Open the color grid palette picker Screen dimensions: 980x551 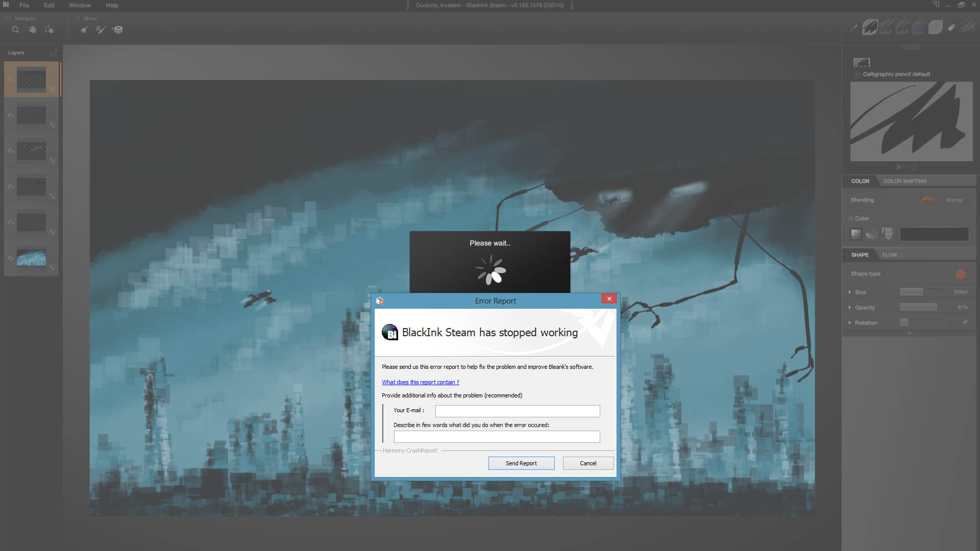tap(856, 234)
